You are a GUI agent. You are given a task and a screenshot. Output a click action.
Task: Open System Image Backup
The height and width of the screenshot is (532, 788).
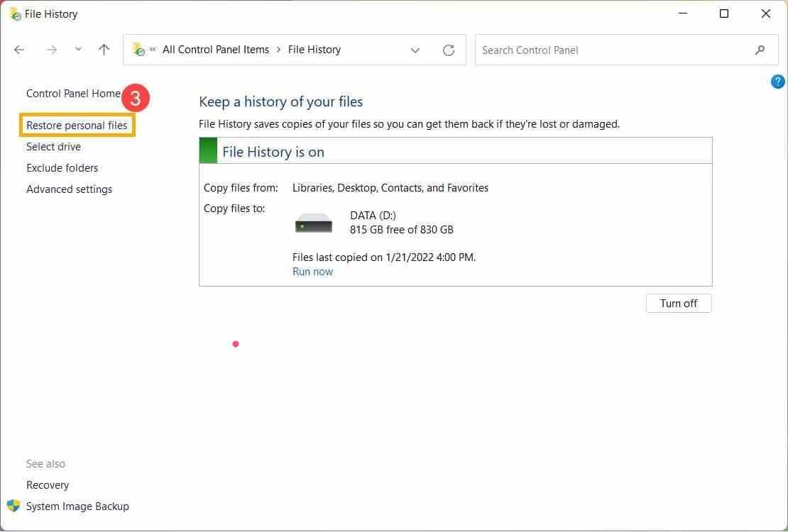pyautogui.click(x=77, y=506)
